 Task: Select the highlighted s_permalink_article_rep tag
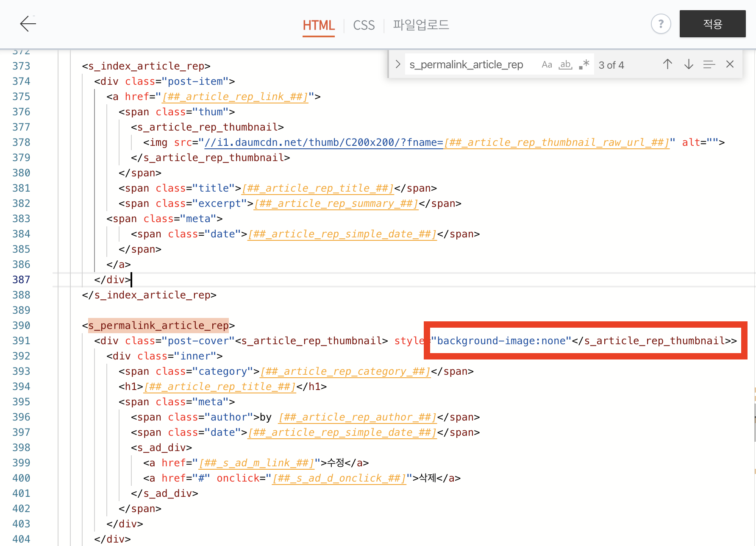click(158, 326)
